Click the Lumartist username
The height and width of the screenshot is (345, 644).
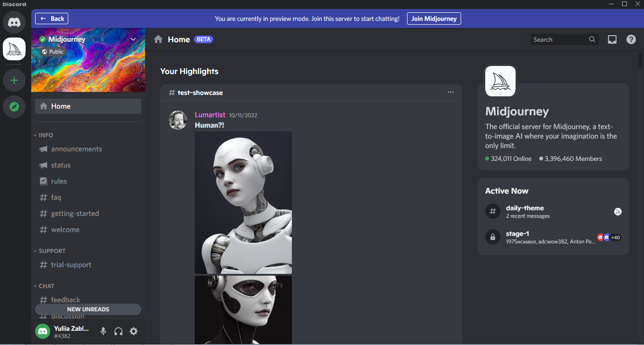210,115
